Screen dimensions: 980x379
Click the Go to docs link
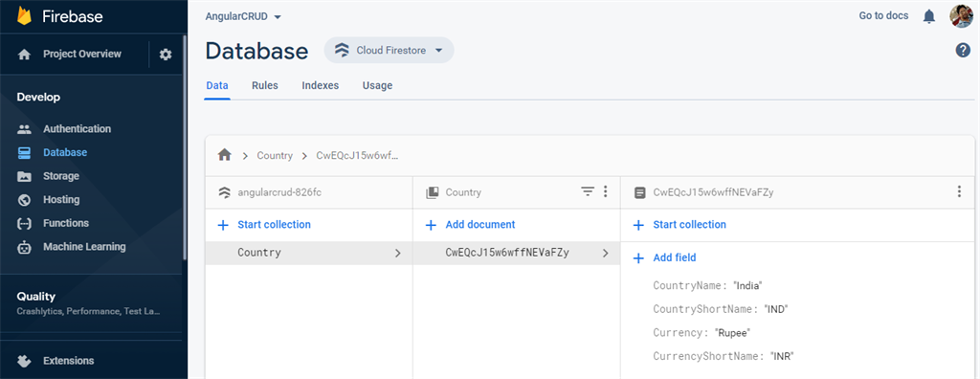[x=883, y=15]
